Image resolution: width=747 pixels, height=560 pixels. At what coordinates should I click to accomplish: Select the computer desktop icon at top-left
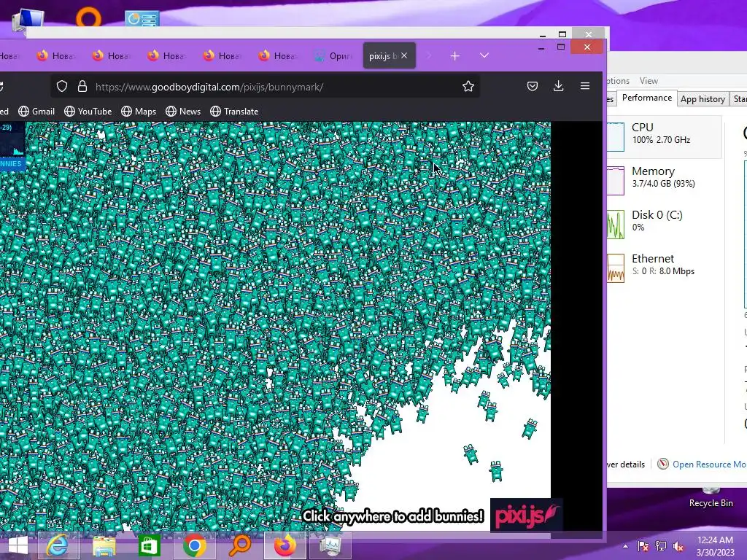pos(28,20)
